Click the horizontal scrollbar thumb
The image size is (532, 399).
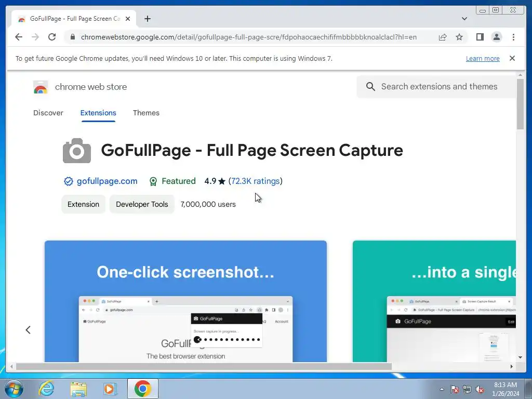(204, 366)
